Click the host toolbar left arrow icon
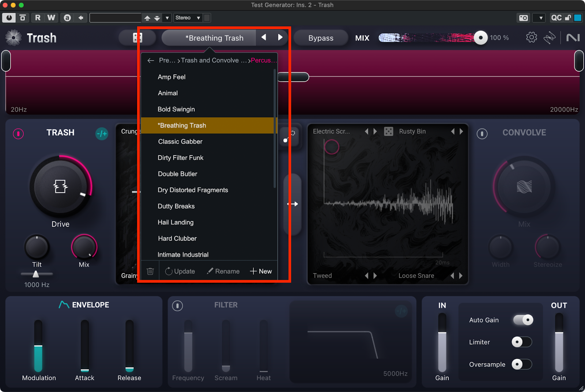Screen dimensions: 585x392 (x=81, y=18)
